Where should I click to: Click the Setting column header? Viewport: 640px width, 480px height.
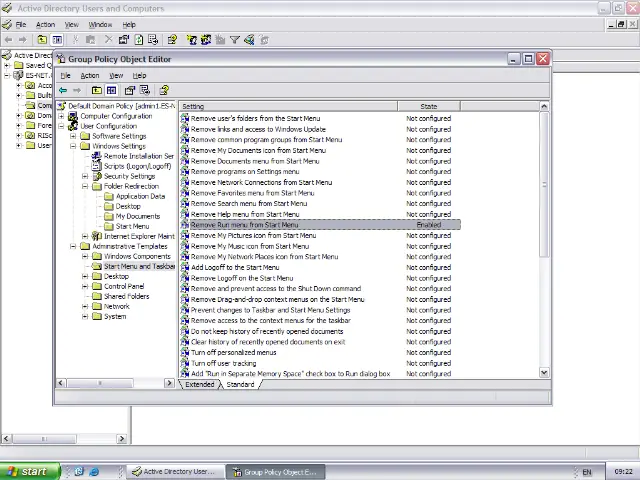click(x=289, y=107)
